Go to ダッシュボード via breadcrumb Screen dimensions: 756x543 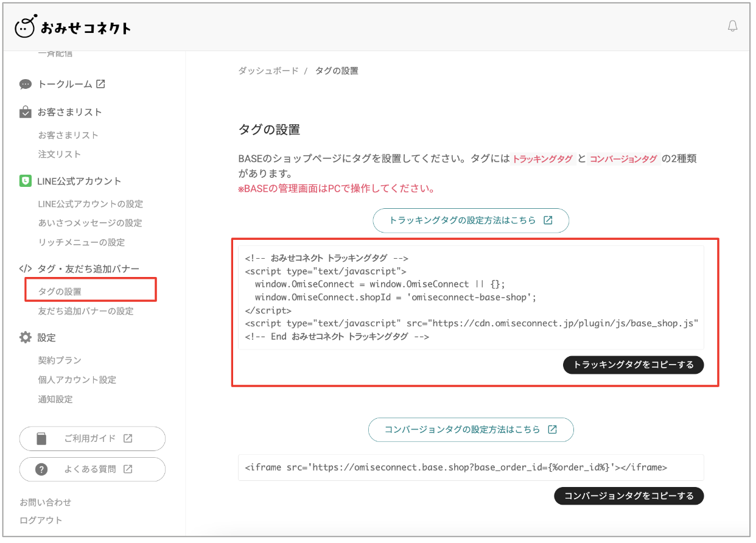(268, 71)
